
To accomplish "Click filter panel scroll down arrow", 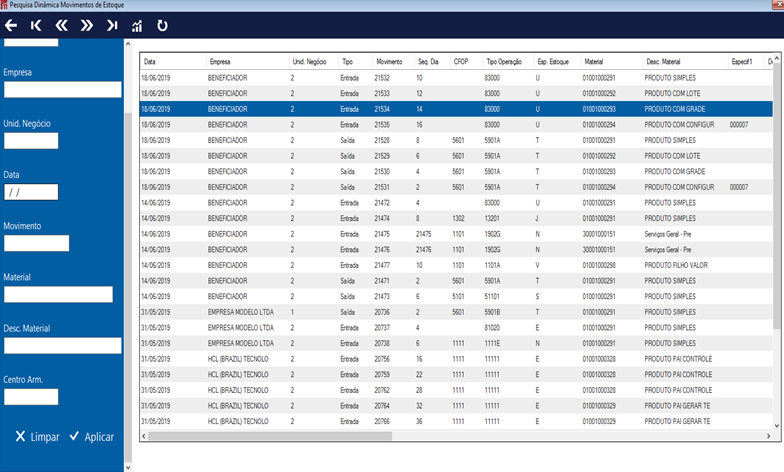I will click(x=128, y=468).
